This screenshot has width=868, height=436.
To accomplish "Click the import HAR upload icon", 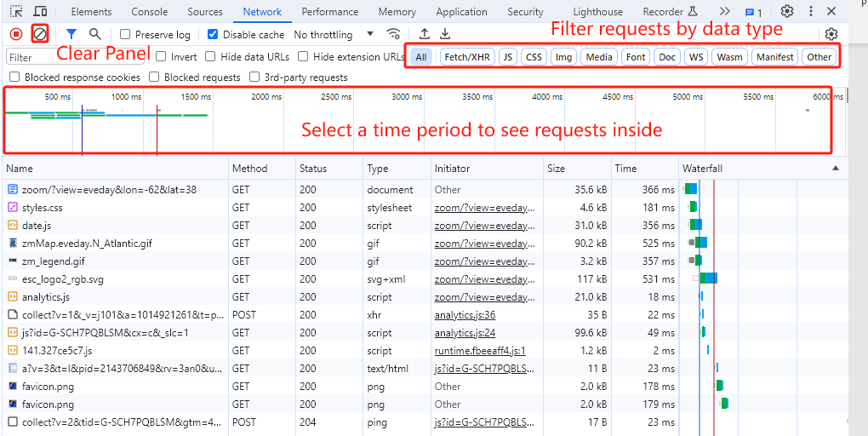I will point(425,34).
